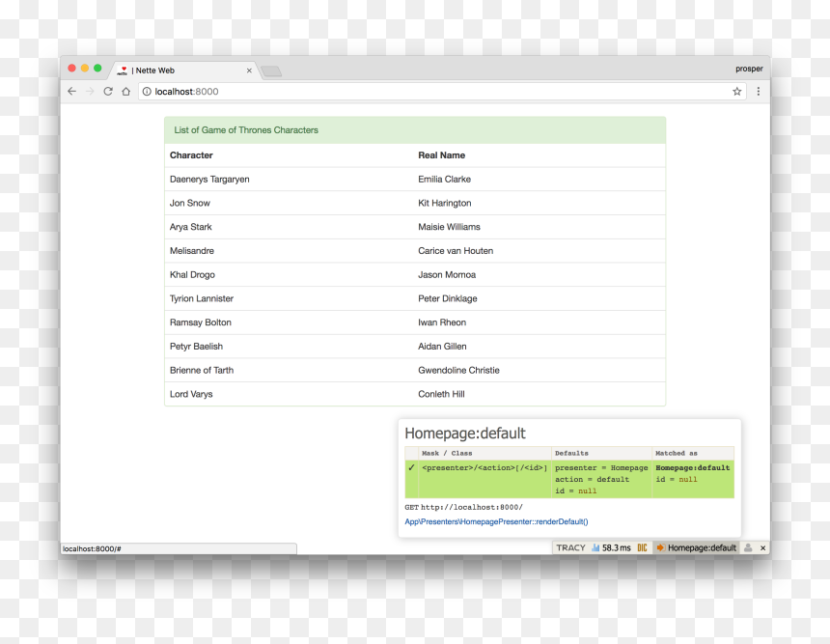Open the Chrome three-dot menu
Image resolution: width=830 pixels, height=644 pixels.
pos(758,91)
